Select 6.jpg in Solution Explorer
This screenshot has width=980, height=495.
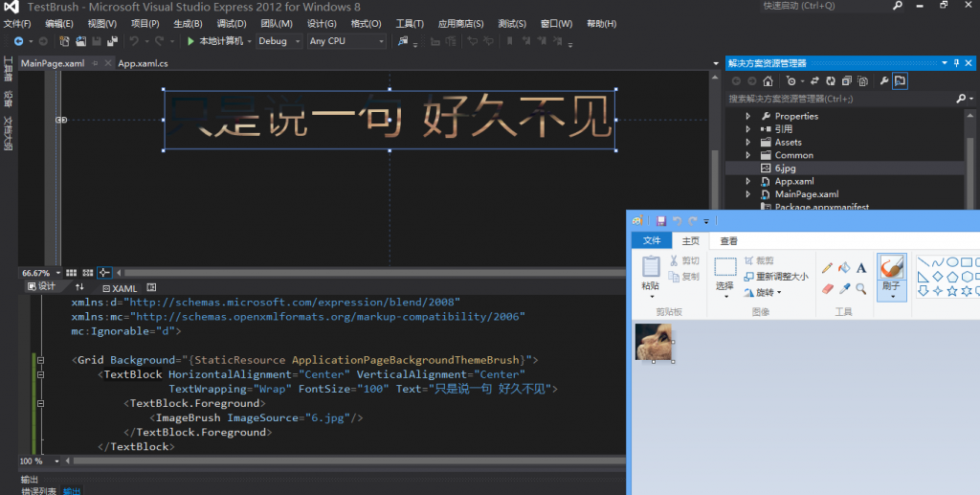pyautogui.click(x=785, y=169)
